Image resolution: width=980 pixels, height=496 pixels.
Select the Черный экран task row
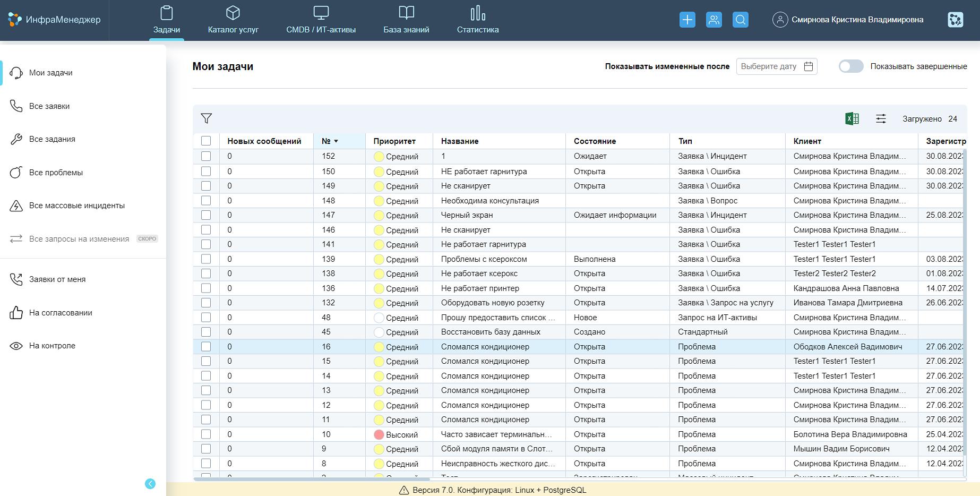pyautogui.click(x=467, y=215)
